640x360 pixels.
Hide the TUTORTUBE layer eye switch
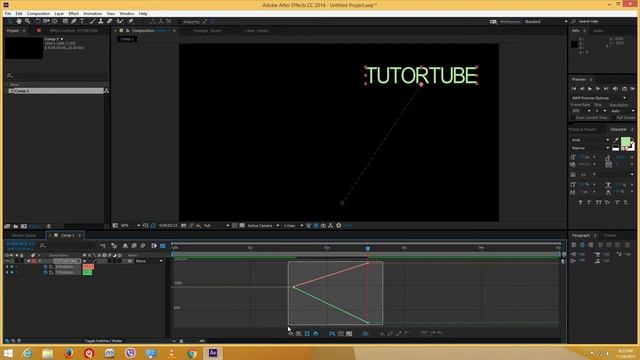coord(7,261)
